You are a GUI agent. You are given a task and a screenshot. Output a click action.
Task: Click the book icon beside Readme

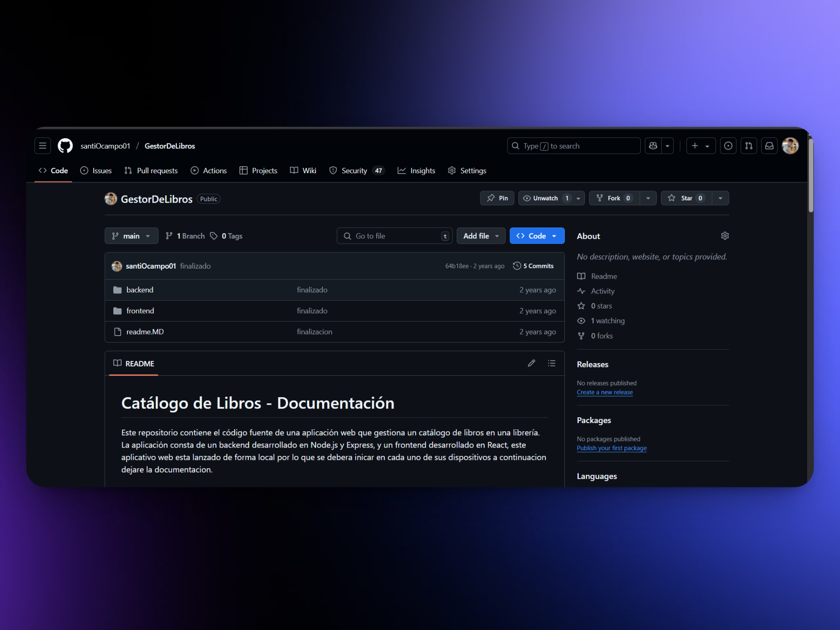point(581,276)
